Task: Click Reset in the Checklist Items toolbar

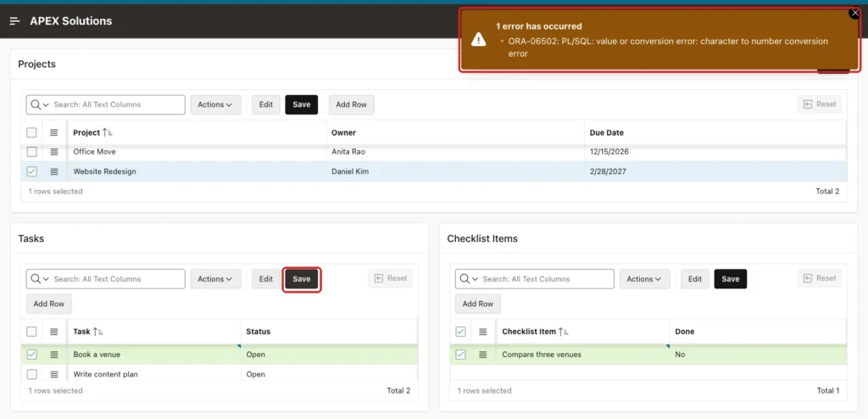Action: pyautogui.click(x=820, y=279)
